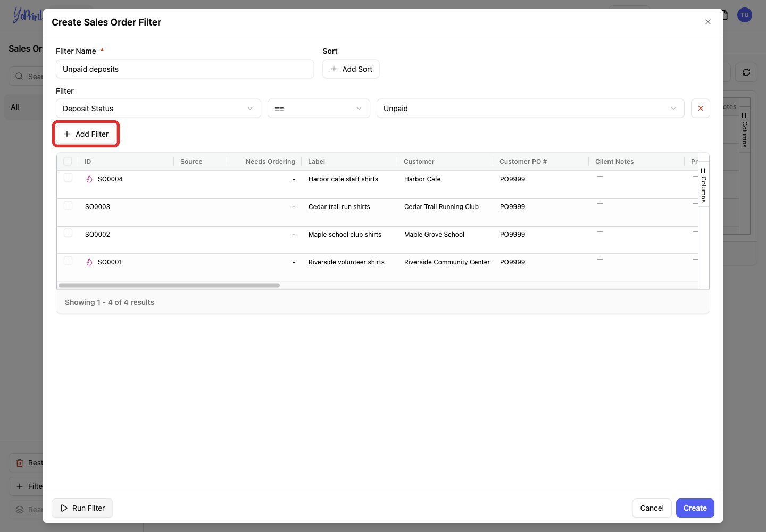Click the Client Notes column header
Screen dimensions: 766x532
(x=614, y=162)
